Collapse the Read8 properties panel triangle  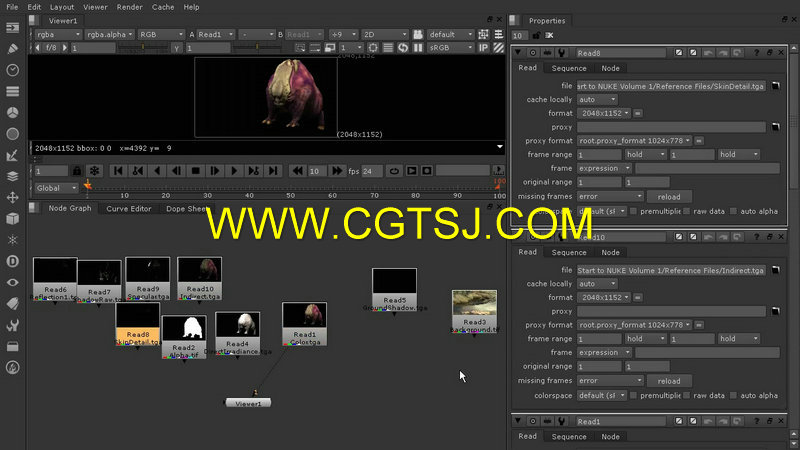click(x=518, y=53)
